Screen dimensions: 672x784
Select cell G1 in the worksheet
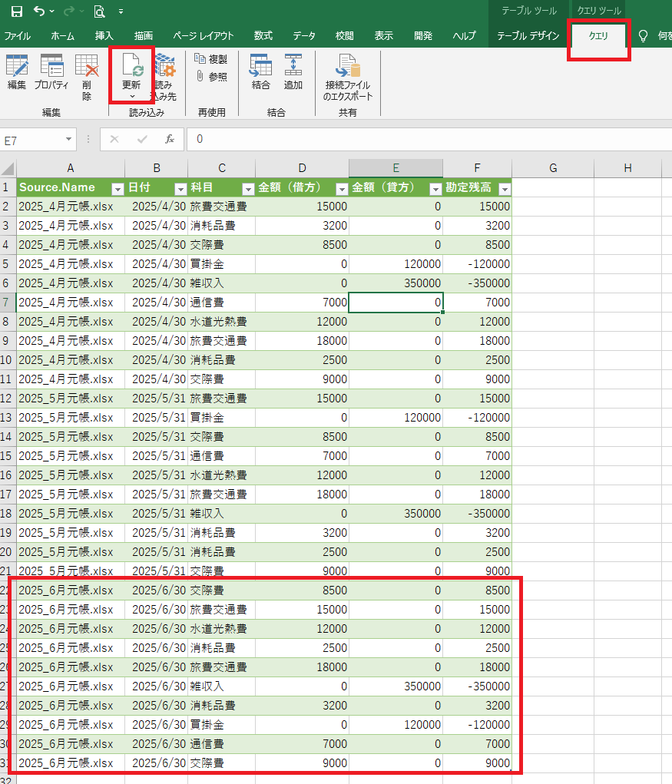(553, 187)
